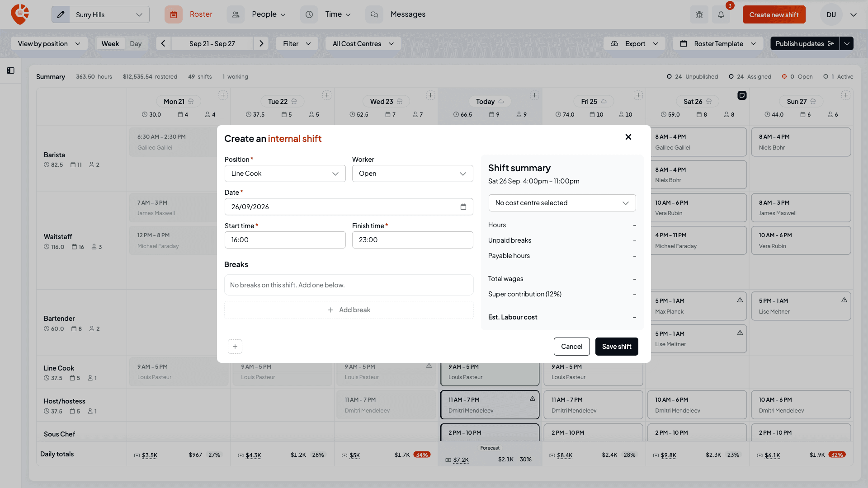Click Save shift button
The height and width of the screenshot is (488, 868).
click(x=617, y=347)
